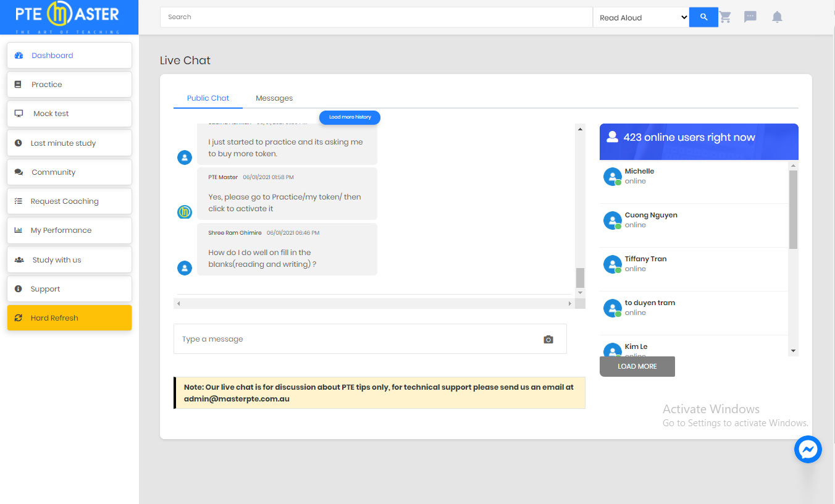Click Michelle's user avatar in online list
Viewport: 835px width, 504px height.
pos(612,177)
